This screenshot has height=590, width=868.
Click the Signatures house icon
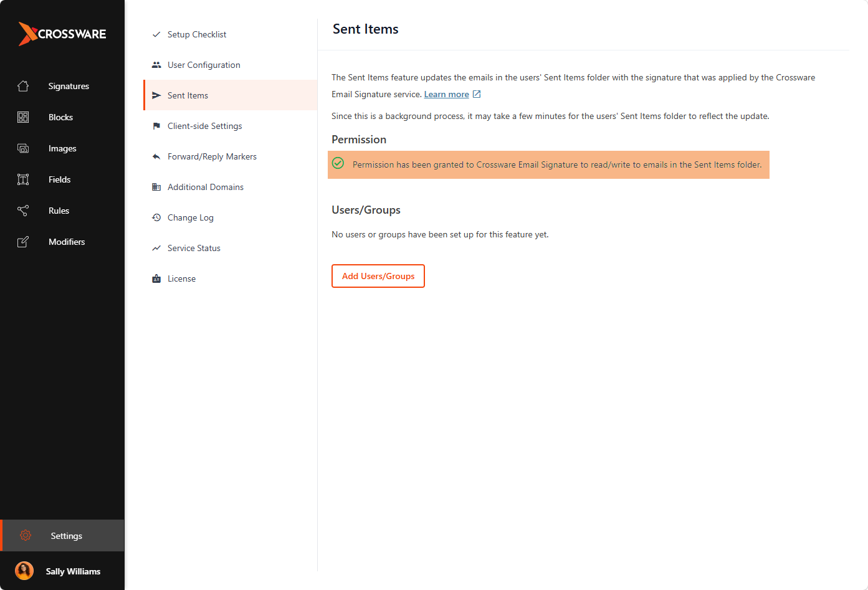[23, 86]
